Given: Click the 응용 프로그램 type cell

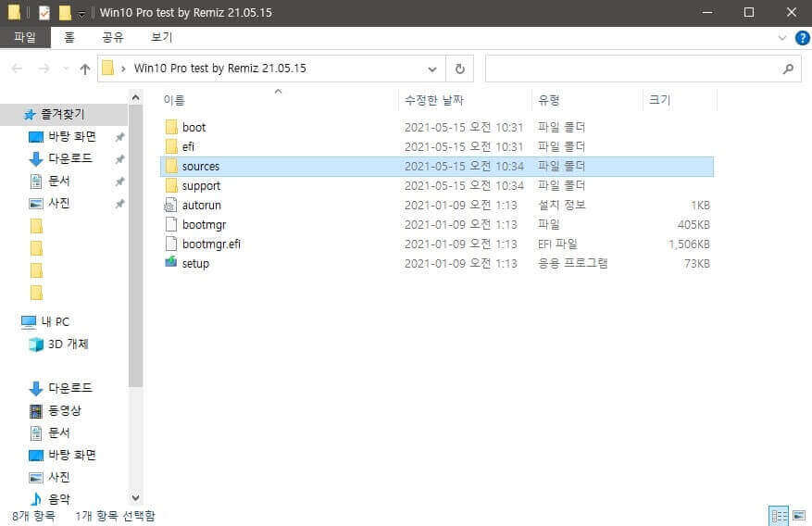Looking at the screenshot, I should 572,263.
